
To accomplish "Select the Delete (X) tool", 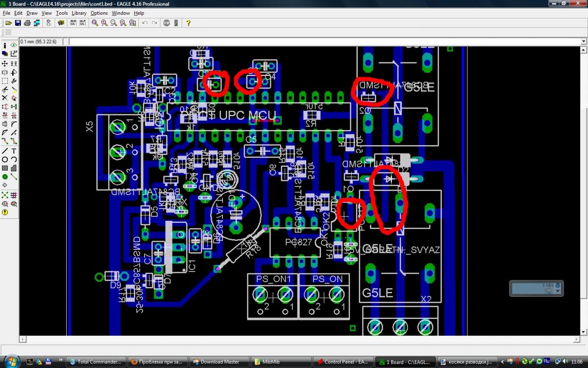I will (5, 98).
